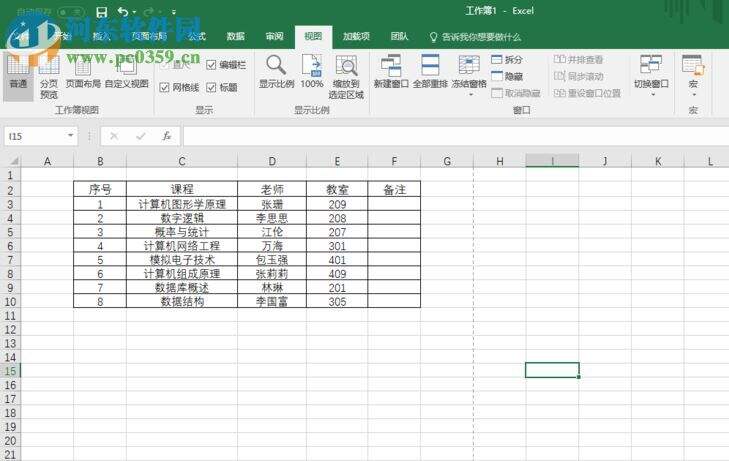The width and height of the screenshot is (729, 461).
Task: Click the Undo arrow icon
Action: (123, 12)
